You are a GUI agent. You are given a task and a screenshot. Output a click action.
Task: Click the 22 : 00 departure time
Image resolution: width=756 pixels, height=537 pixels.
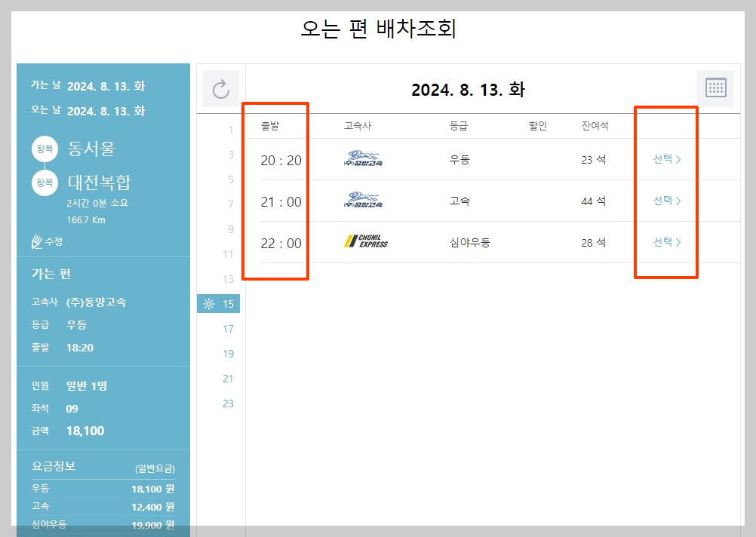(x=281, y=244)
